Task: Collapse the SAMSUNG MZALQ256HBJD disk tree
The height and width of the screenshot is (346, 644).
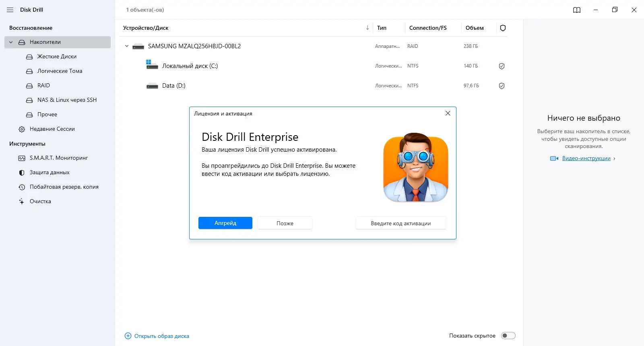Action: [x=127, y=46]
